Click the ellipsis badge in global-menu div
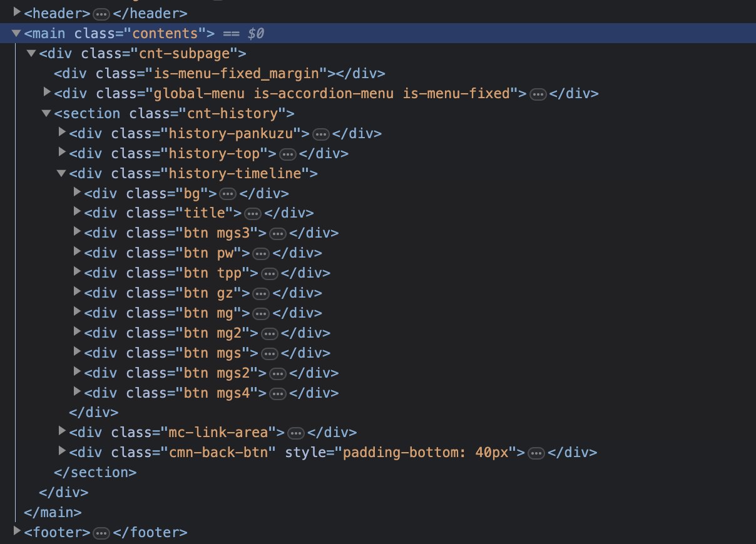756x544 pixels. [x=537, y=94]
